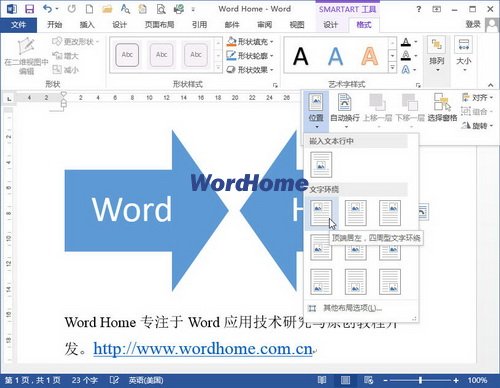The width and height of the screenshot is (500, 388).
Task: Switch to the 审阅 review tab
Action: click(264, 25)
